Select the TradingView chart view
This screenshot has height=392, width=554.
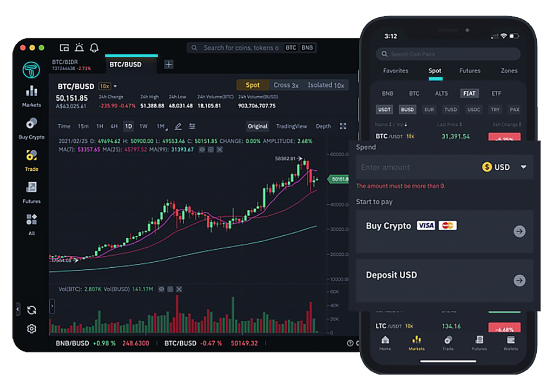[x=291, y=126]
